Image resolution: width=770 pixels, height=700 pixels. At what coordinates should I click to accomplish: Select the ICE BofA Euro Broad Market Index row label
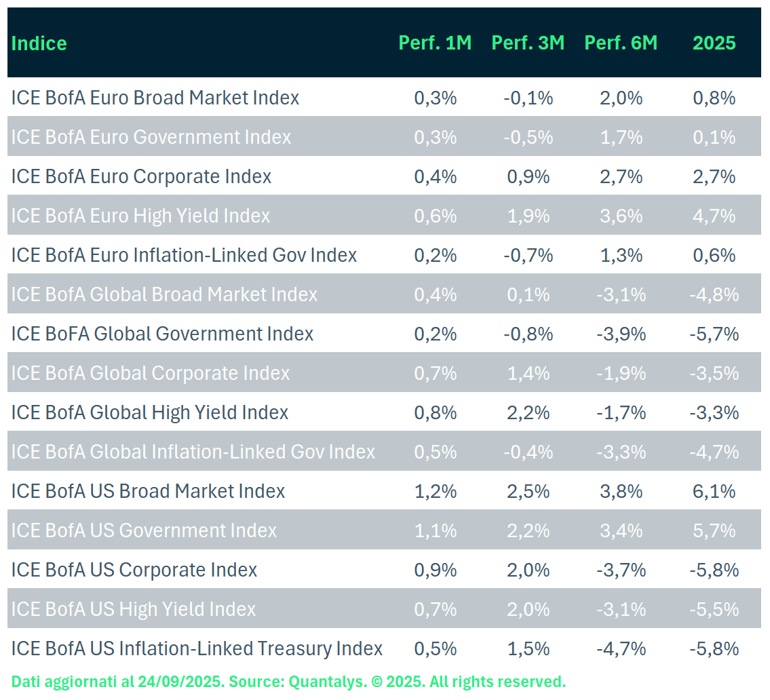point(155,98)
